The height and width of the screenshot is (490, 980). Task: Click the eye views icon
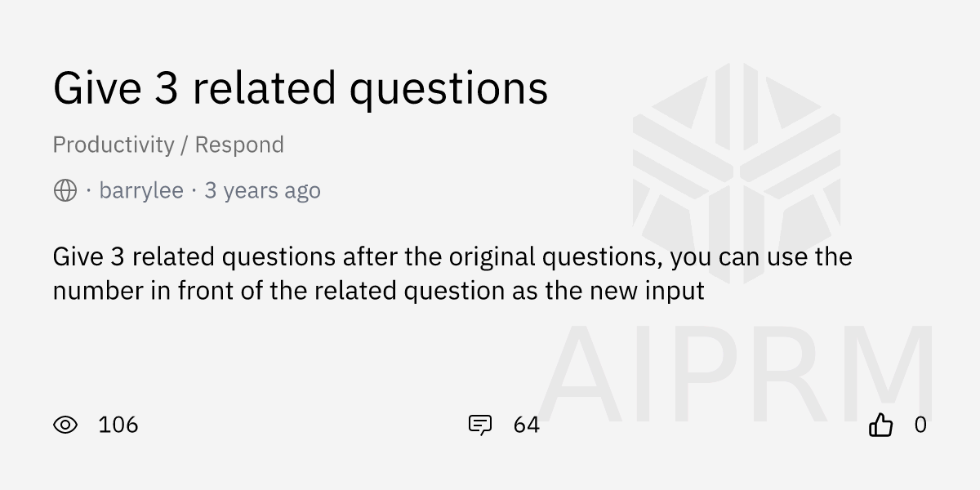point(65,425)
